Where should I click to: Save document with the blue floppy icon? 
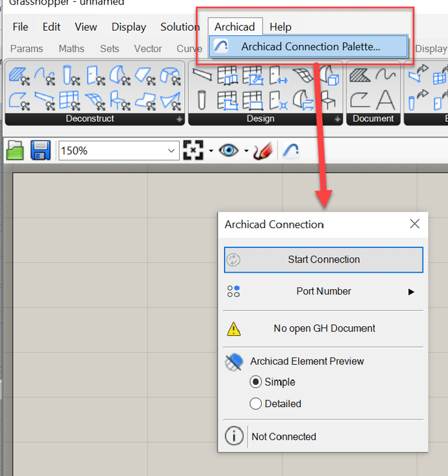coord(40,150)
